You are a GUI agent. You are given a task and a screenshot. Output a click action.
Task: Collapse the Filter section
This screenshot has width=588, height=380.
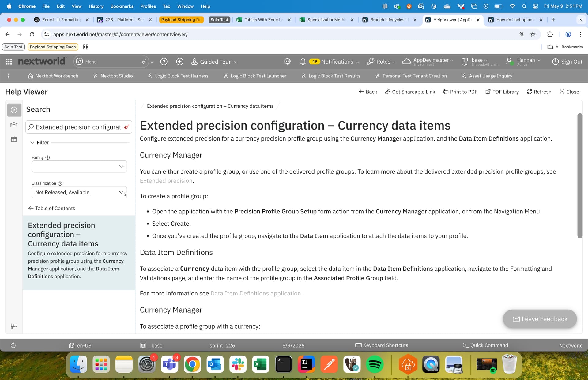[x=32, y=142]
